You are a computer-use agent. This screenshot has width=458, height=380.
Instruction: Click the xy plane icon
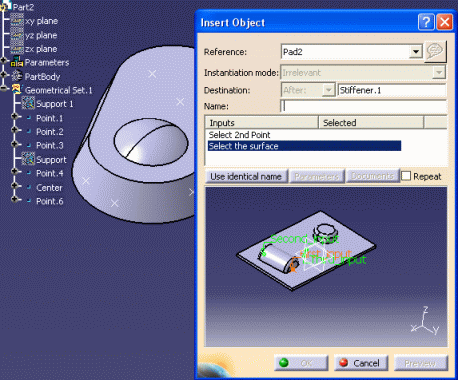17,21
